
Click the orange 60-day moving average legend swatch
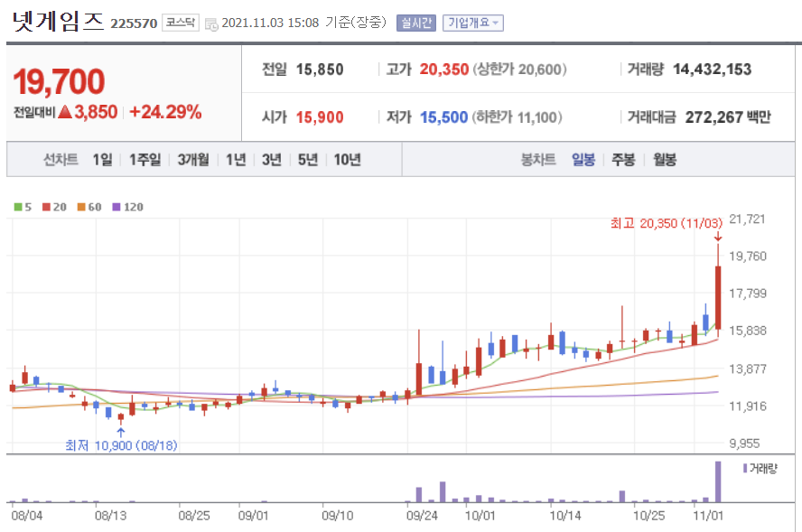81,207
